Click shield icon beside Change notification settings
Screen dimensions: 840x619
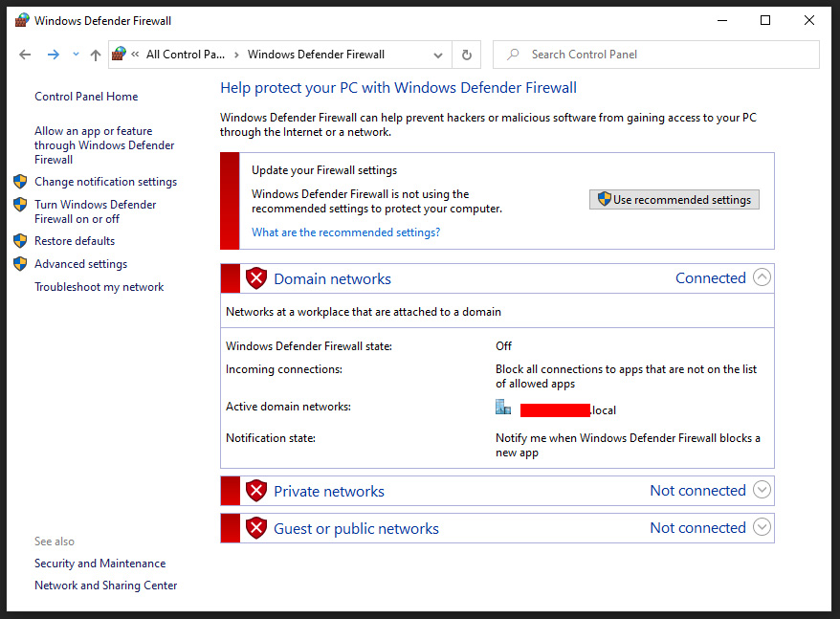[20, 182]
